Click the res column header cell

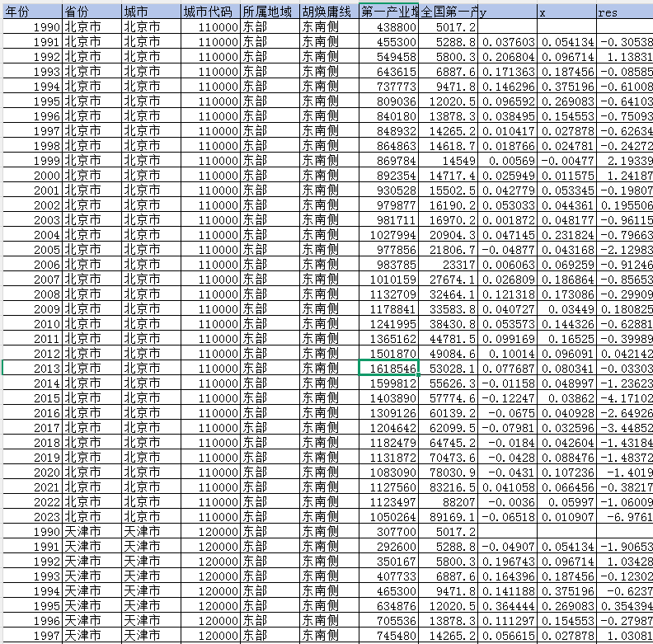tap(624, 13)
